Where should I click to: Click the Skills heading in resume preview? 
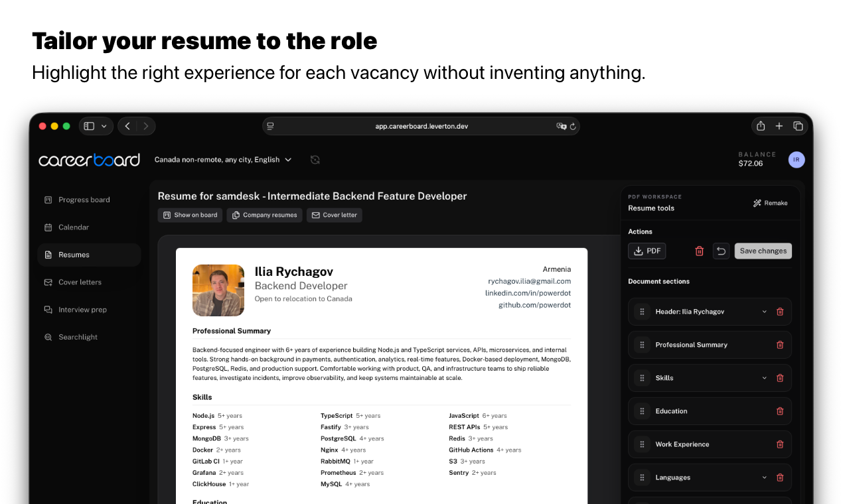click(x=202, y=397)
